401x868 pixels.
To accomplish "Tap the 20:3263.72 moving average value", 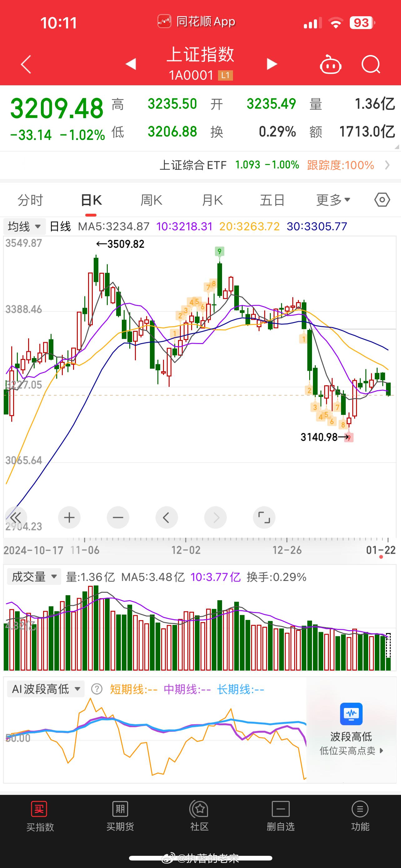I will click(250, 227).
